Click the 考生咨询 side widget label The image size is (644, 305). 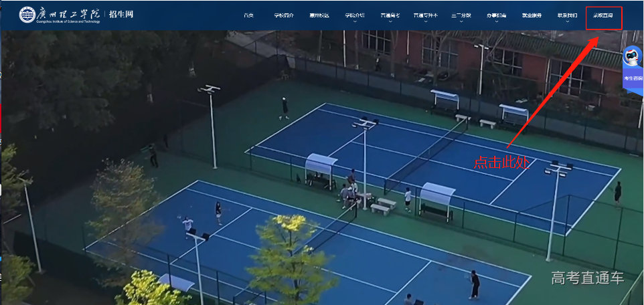(x=633, y=78)
